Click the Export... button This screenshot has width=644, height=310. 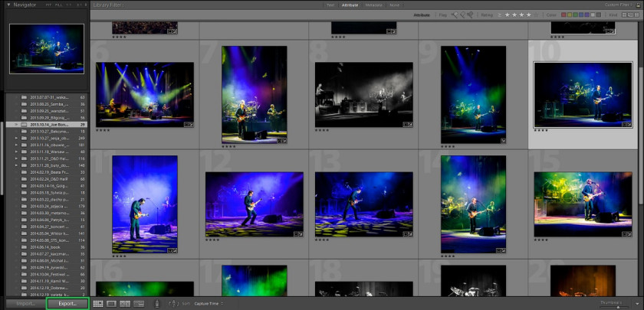click(x=67, y=304)
